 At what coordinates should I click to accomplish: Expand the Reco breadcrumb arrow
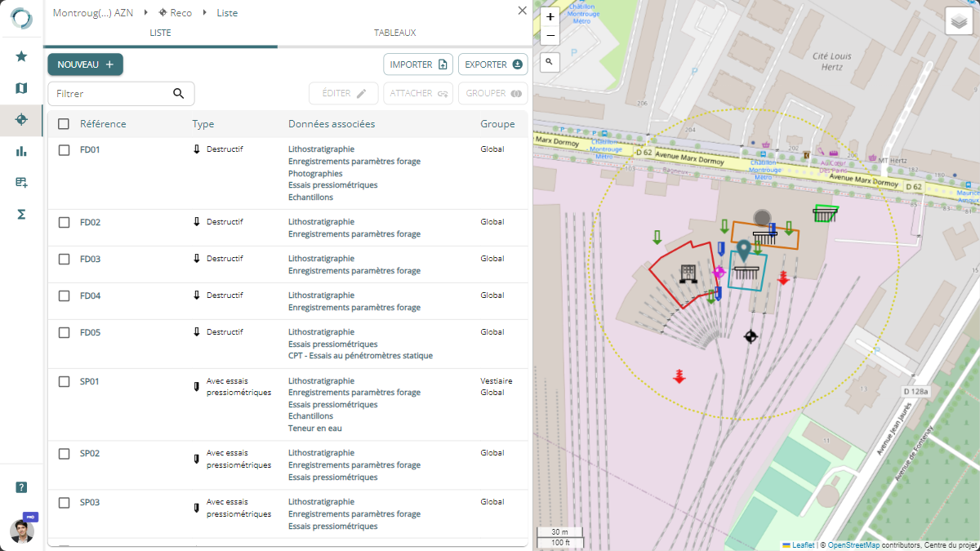coord(204,13)
